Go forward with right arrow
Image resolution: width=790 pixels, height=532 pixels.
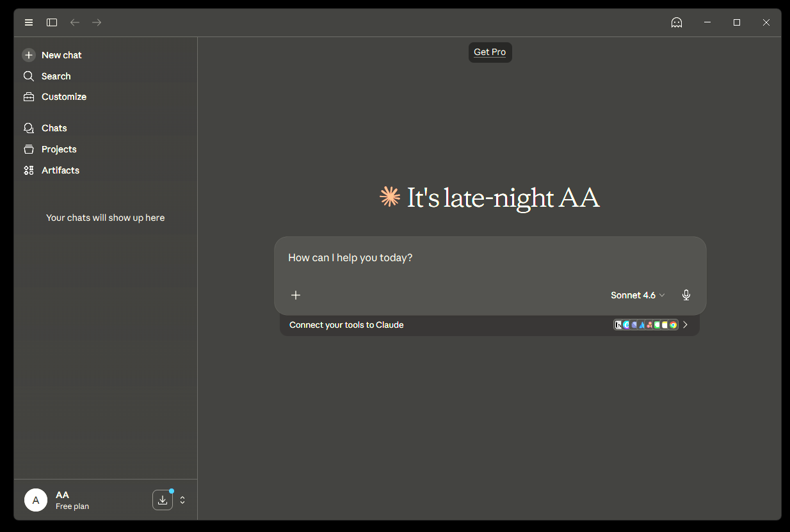(x=97, y=22)
